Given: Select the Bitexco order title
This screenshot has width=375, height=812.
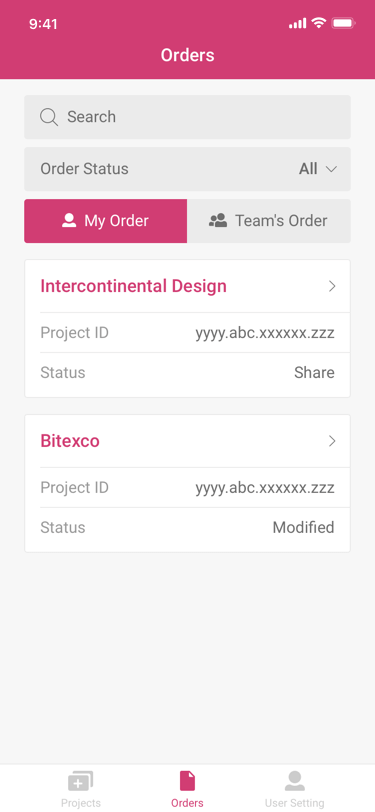Looking at the screenshot, I should point(70,441).
